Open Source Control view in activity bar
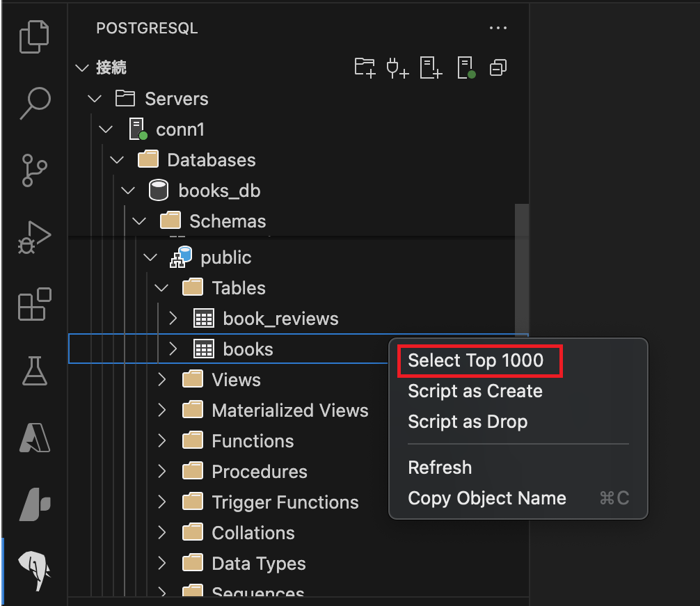 click(34, 170)
